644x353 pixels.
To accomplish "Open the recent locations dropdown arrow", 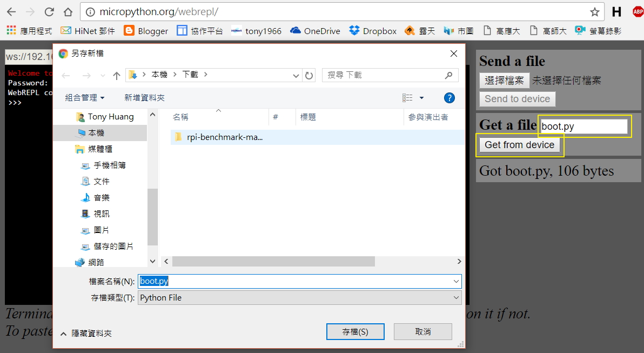I will [x=103, y=75].
